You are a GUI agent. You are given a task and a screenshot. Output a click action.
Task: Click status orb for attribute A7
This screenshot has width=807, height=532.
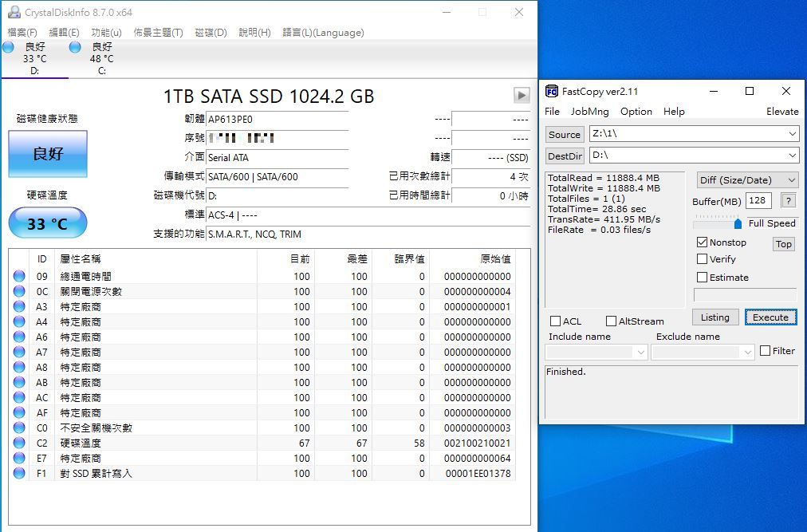click(19, 352)
